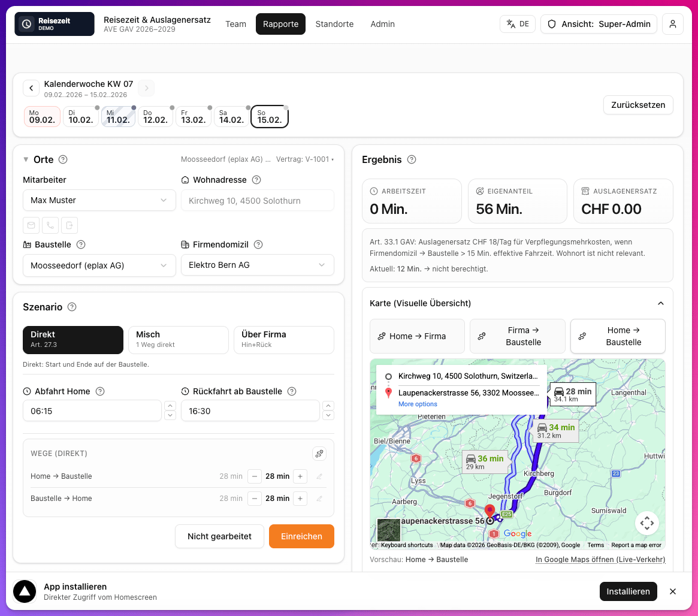Click the map satellite layer thumbnail
This screenshot has height=616, width=698.
[x=389, y=530]
